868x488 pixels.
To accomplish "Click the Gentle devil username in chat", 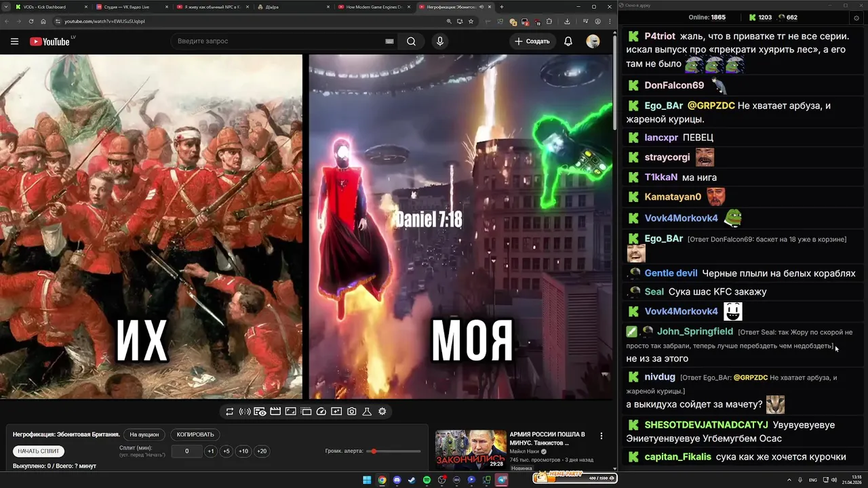I will coord(671,273).
